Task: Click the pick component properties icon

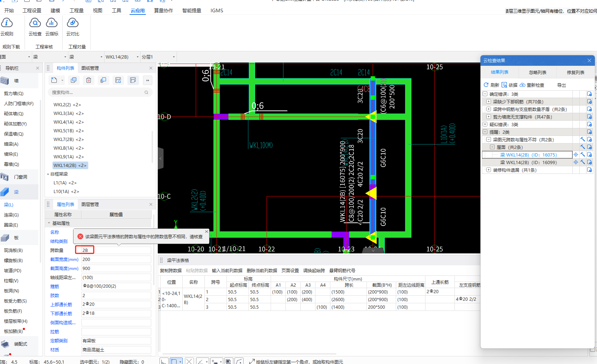Action: tap(133, 80)
